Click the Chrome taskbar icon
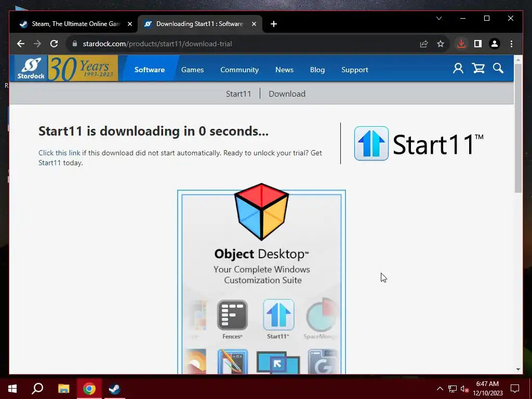The height and width of the screenshot is (399, 532). point(89,389)
